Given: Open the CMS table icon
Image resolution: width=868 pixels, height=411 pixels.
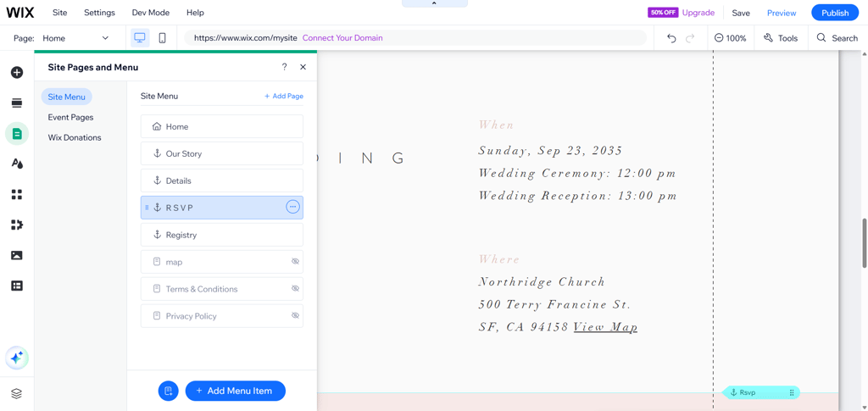Looking at the screenshot, I should click(x=17, y=286).
